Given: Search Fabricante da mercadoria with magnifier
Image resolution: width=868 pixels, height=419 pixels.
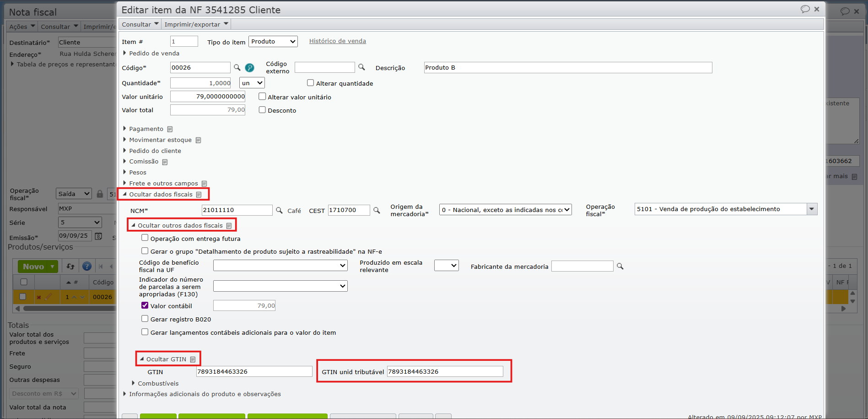Looking at the screenshot, I should point(620,266).
